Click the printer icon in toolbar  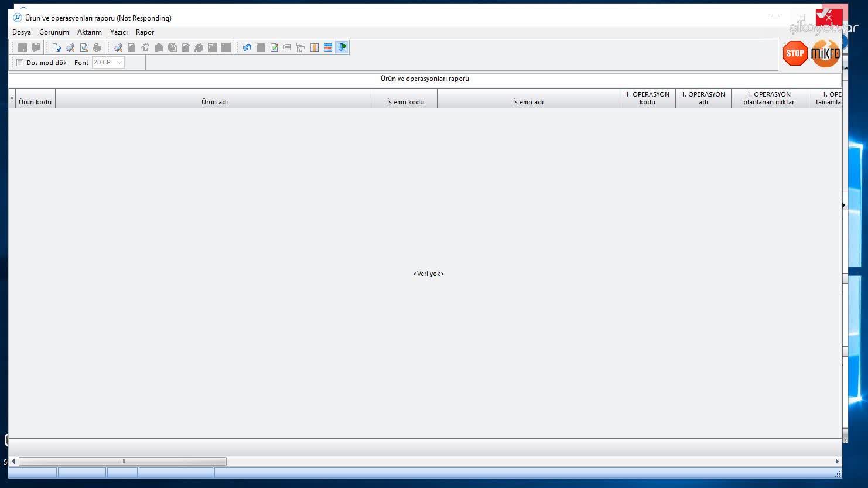click(97, 47)
